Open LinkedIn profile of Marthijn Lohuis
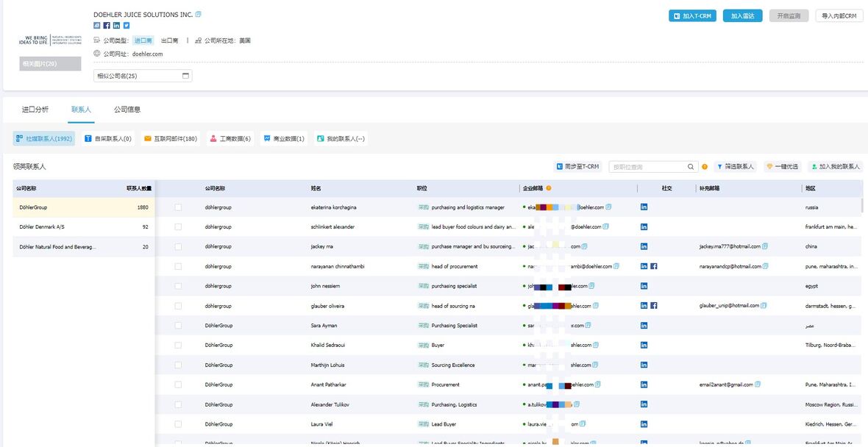 coord(644,365)
